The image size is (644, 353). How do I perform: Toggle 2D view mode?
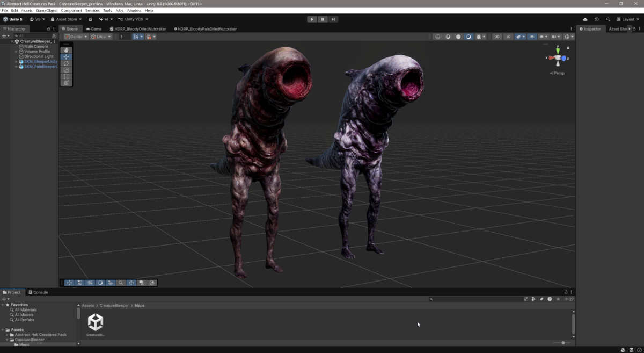tap(496, 37)
